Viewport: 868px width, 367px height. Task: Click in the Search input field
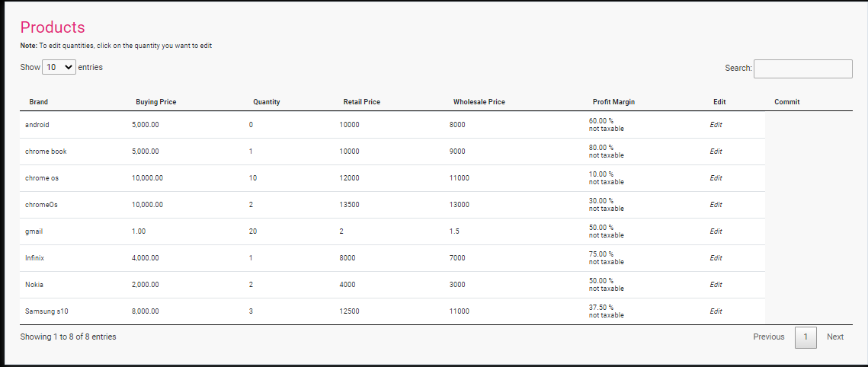click(x=802, y=69)
